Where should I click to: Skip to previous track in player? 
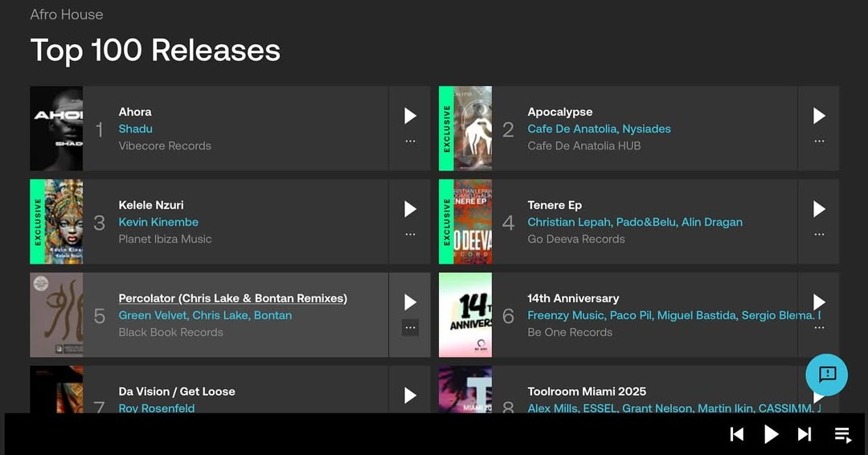737,435
